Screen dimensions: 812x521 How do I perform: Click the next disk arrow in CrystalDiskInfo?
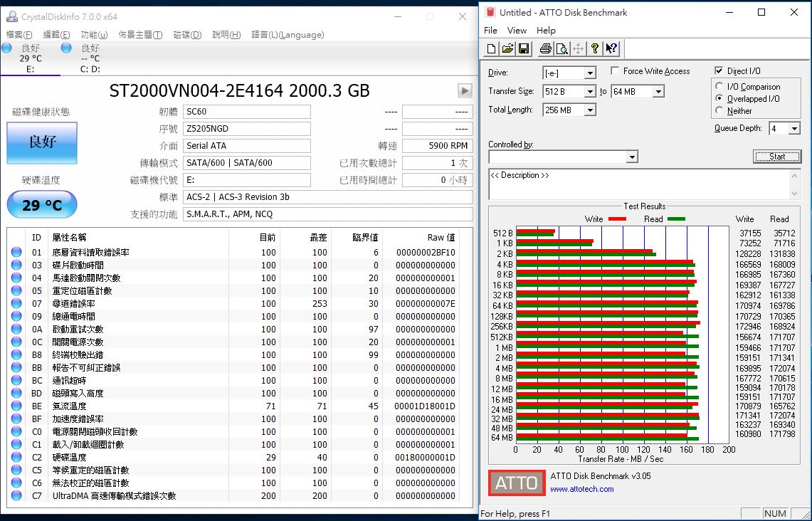point(465,90)
